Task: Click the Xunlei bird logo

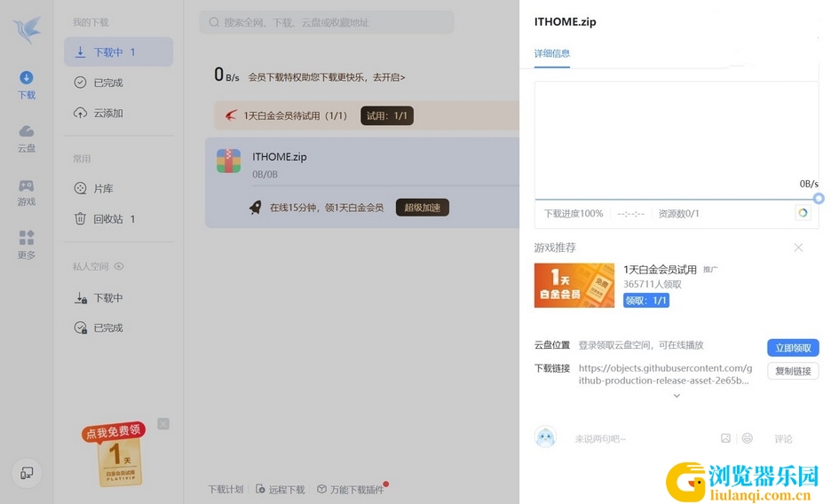Action: pos(27,29)
